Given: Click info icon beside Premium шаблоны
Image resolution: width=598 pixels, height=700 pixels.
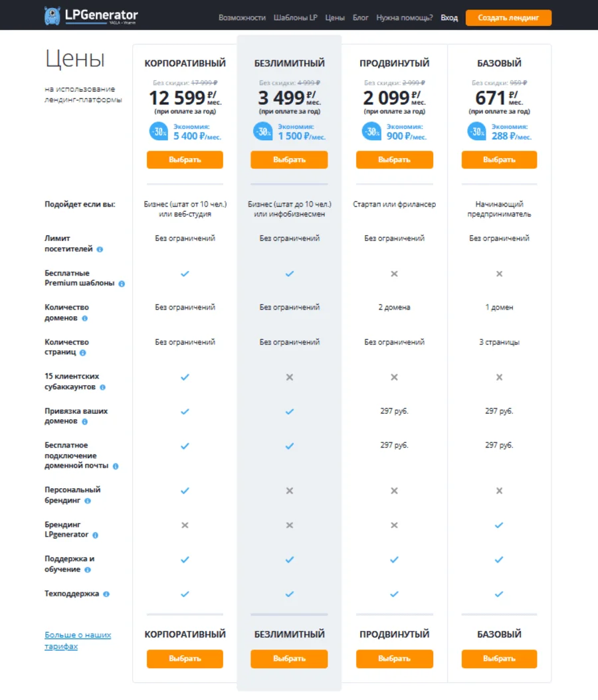Looking at the screenshot, I should coord(122,284).
